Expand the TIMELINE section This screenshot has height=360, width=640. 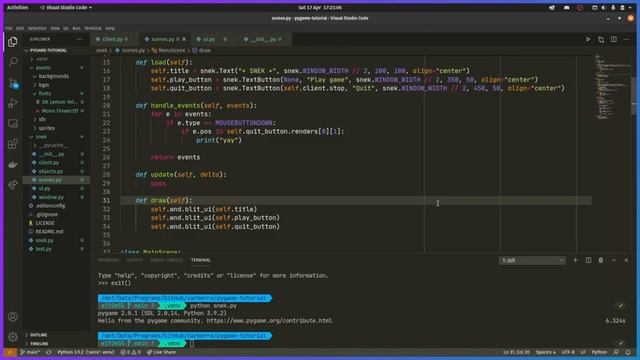click(56, 344)
